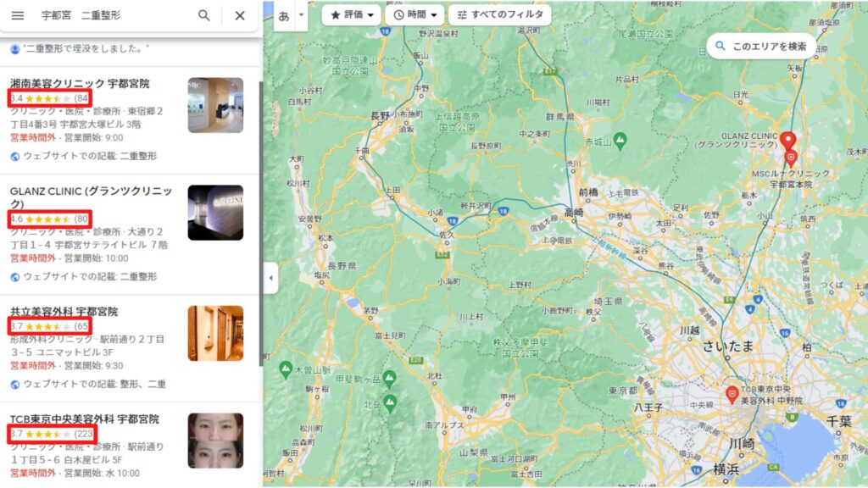Open すべてのフィルタ filters

(x=500, y=15)
